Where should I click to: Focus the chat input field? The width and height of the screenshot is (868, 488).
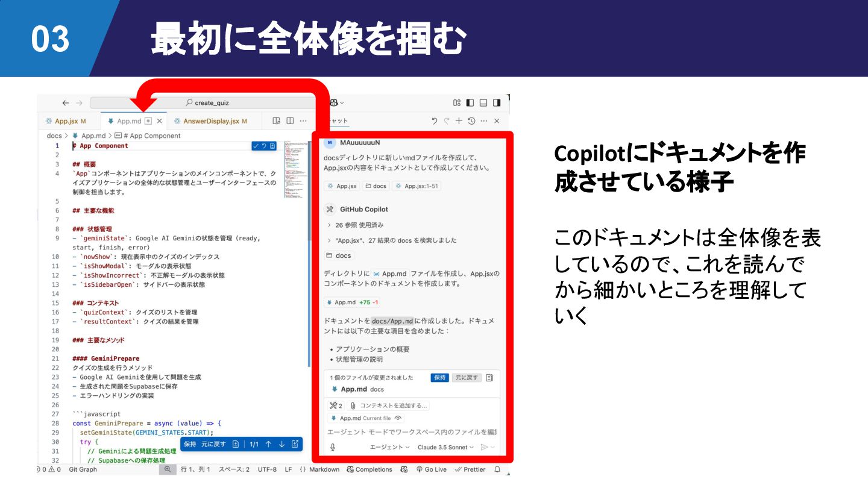click(412, 432)
